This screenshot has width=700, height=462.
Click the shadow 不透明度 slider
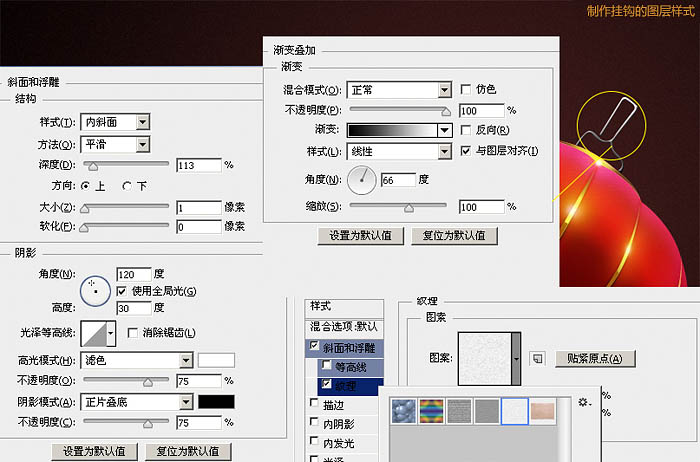pyautogui.click(x=126, y=422)
